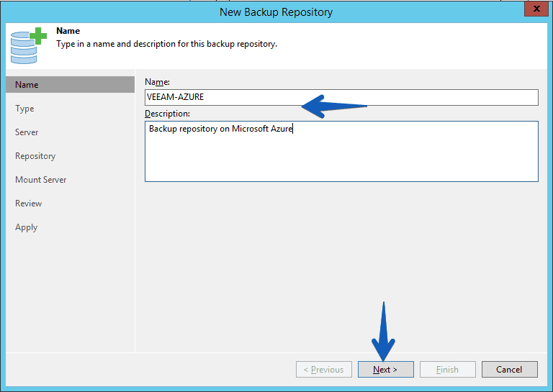The height and width of the screenshot is (392, 553).
Task: Click the bold 'Name' header text
Action: [68, 31]
